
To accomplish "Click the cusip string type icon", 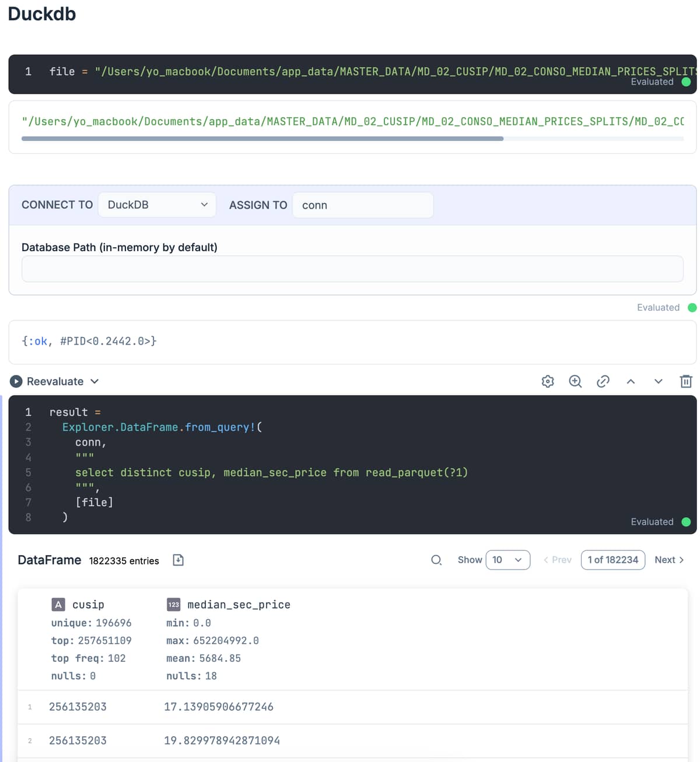I will (x=58, y=605).
